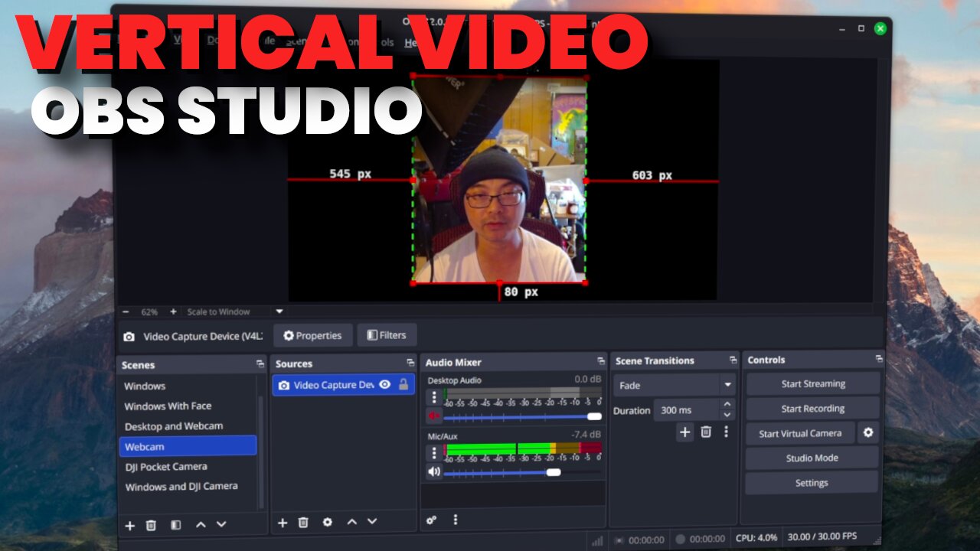This screenshot has width=980, height=551.
Task: Increase transition duration with up stepper
Action: click(x=727, y=404)
